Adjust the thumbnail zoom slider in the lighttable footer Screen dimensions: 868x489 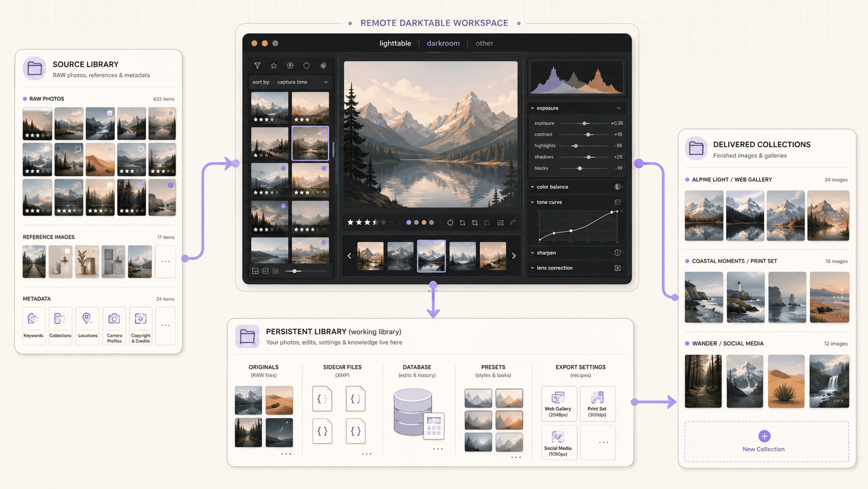tap(294, 271)
